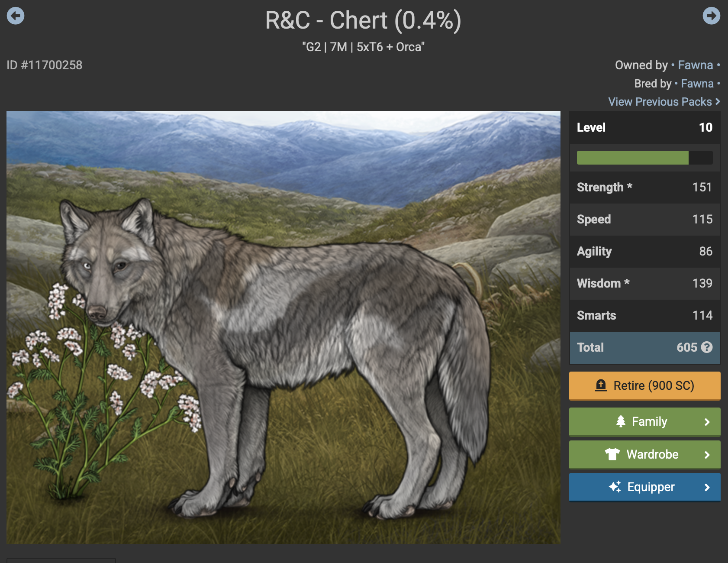Click the Level 10 row
728x563 pixels.
pyautogui.click(x=644, y=127)
